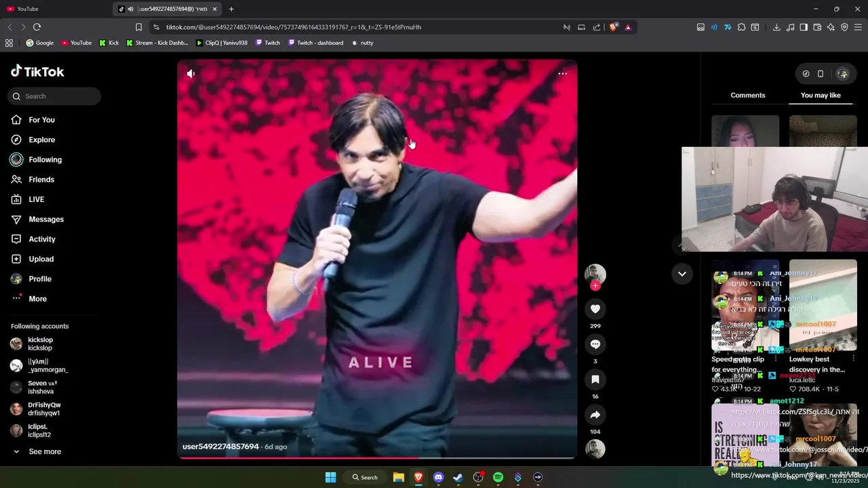Reload the page

tap(37, 27)
